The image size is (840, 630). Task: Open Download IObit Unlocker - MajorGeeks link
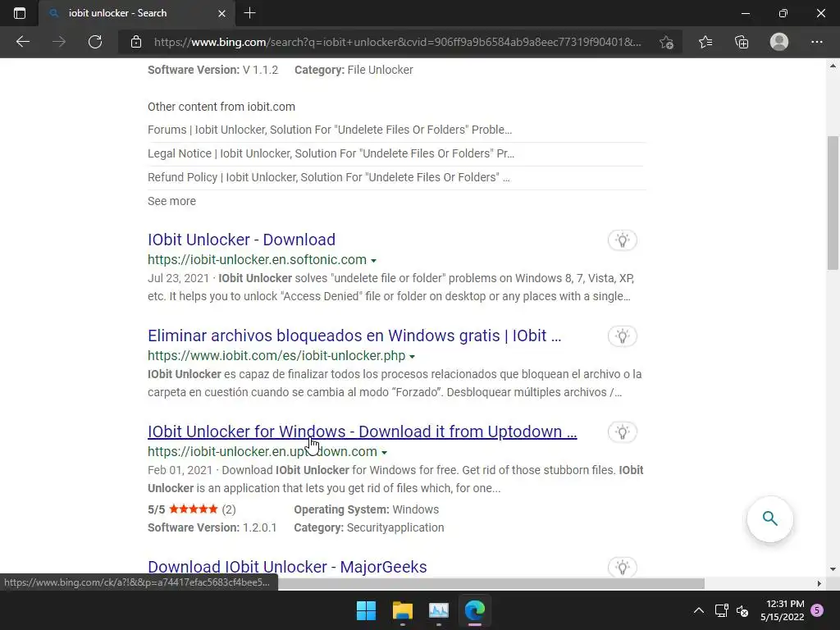click(287, 567)
